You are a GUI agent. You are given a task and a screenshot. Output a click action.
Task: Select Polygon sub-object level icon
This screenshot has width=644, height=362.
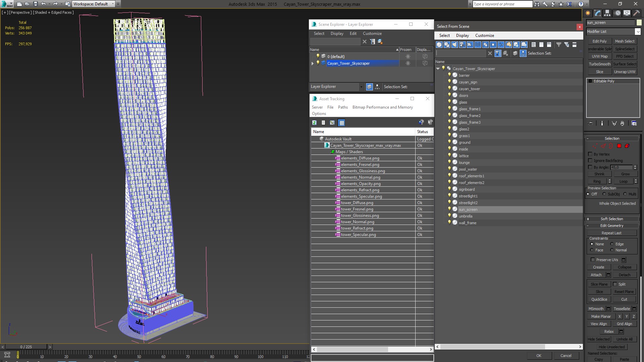tap(619, 146)
